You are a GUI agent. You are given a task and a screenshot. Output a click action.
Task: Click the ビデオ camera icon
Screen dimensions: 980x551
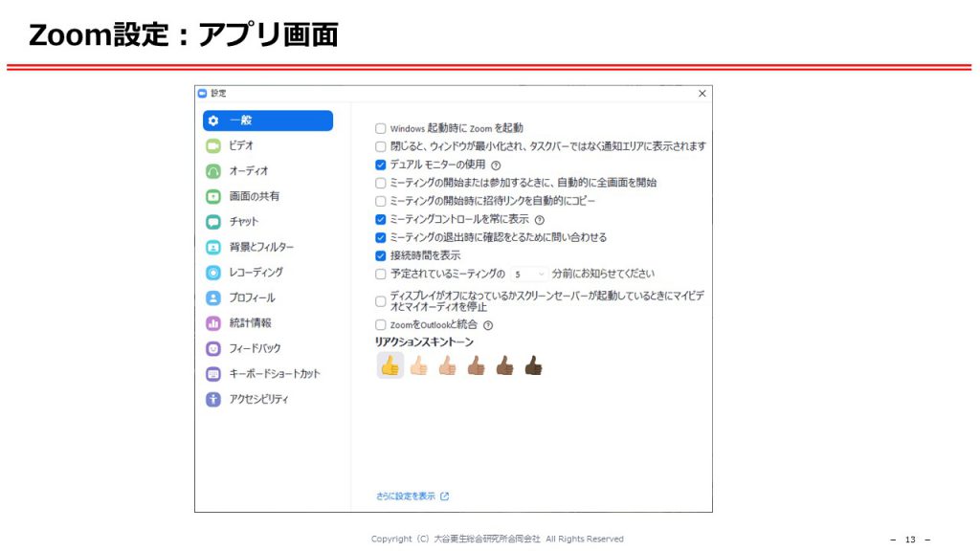[213, 145]
